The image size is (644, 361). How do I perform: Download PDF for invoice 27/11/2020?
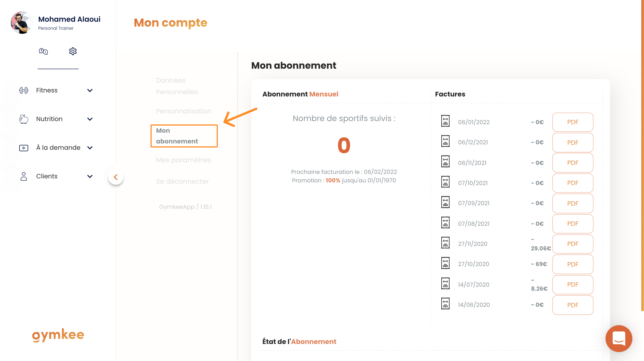pyautogui.click(x=572, y=244)
